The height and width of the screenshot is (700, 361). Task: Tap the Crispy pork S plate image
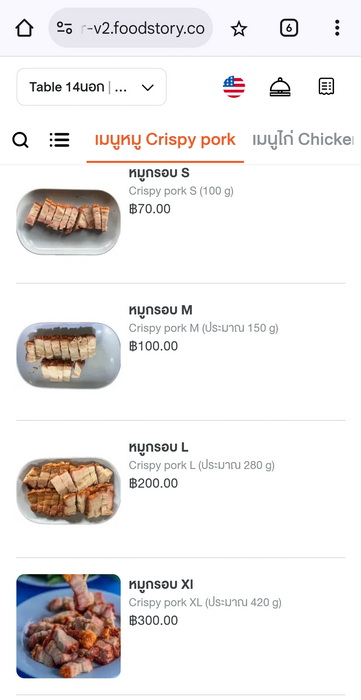point(68,221)
